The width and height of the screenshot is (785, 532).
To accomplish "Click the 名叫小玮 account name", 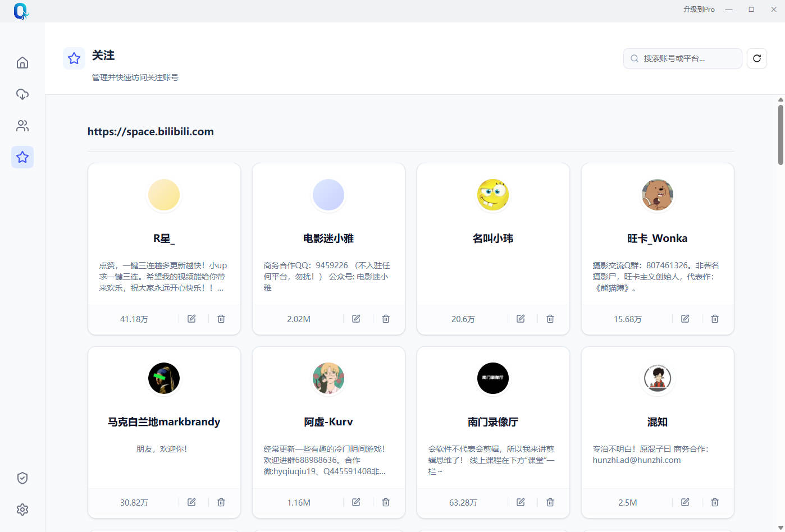I will pyautogui.click(x=493, y=239).
